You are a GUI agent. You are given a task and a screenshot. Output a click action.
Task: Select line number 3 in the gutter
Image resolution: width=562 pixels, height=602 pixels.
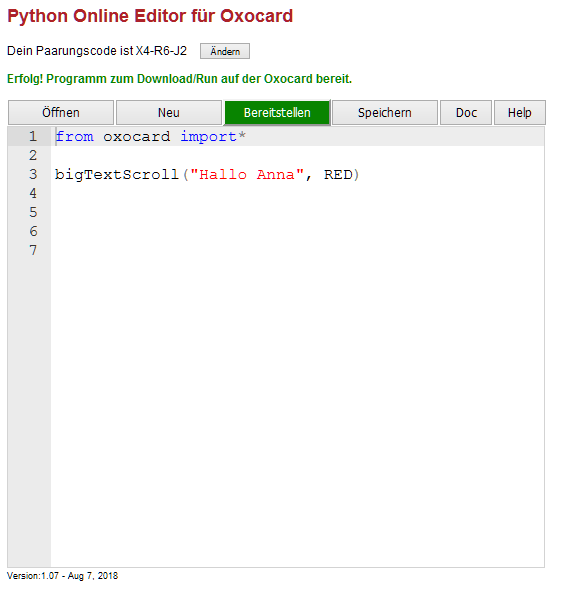coord(33,174)
